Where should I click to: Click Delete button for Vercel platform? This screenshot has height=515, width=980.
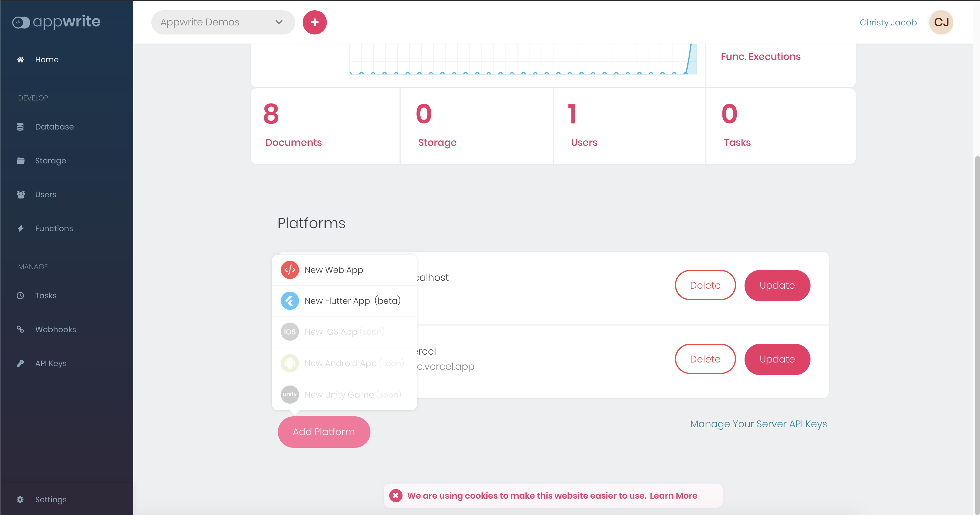coord(705,359)
